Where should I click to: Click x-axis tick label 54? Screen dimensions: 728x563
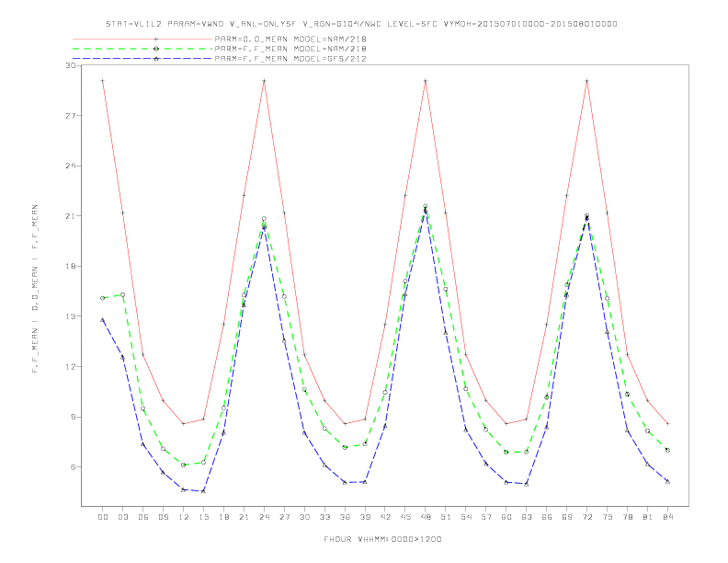pos(466,517)
